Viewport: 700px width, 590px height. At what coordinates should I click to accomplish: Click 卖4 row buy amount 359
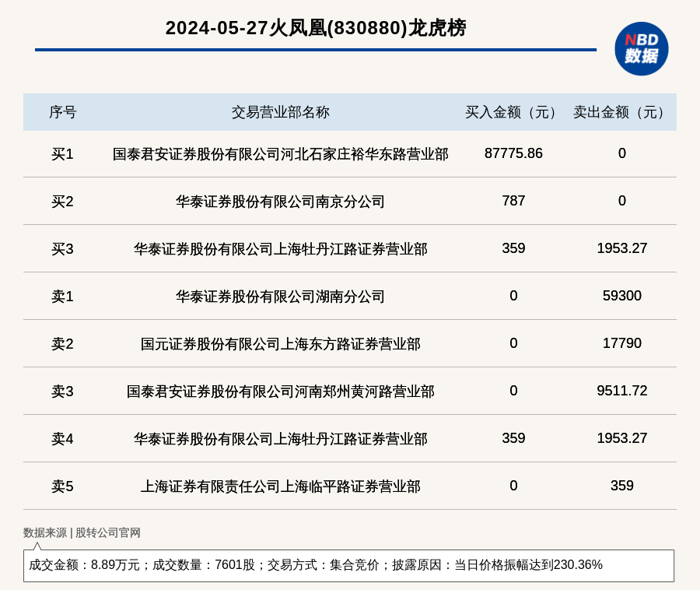pos(513,438)
